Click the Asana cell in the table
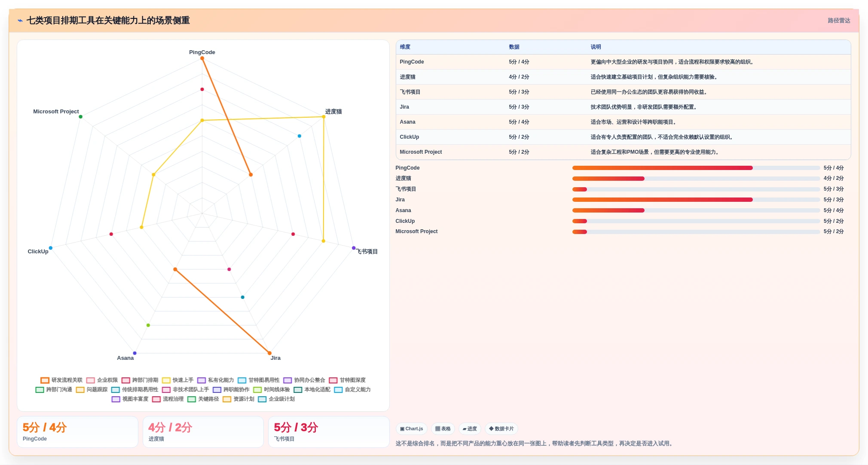The image size is (868, 465). (x=407, y=122)
